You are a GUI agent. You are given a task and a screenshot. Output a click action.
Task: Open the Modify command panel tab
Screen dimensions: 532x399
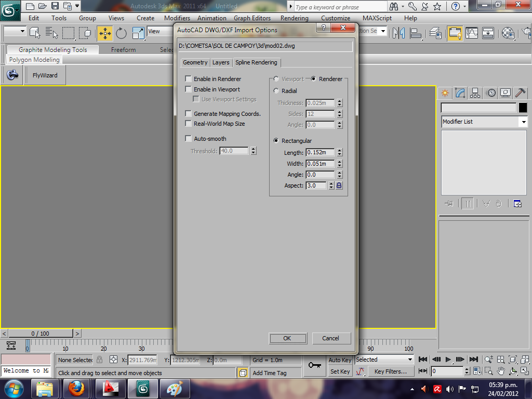click(460, 92)
